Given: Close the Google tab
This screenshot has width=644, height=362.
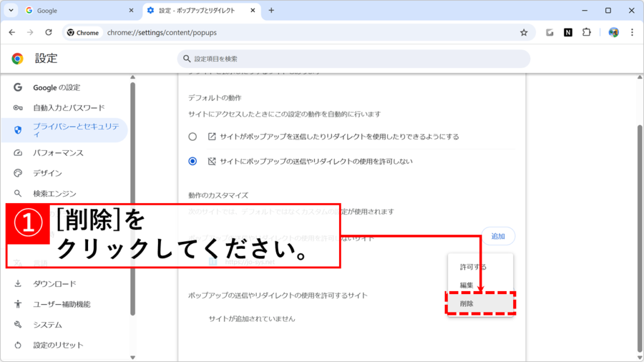Looking at the screenshot, I should [x=131, y=10].
